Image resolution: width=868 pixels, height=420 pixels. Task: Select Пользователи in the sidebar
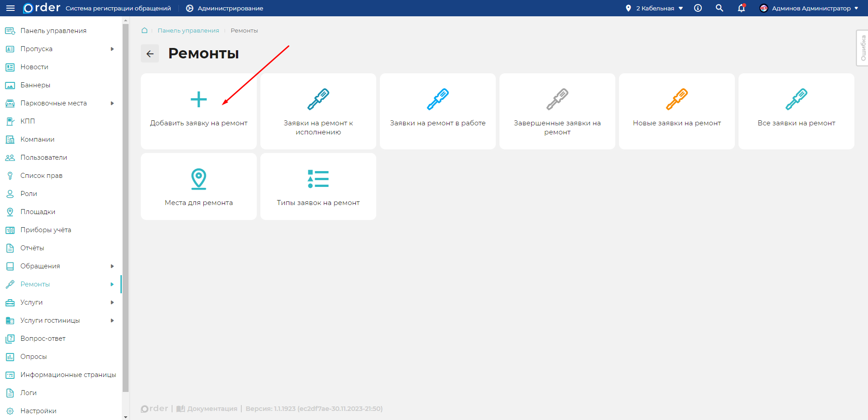(x=43, y=157)
